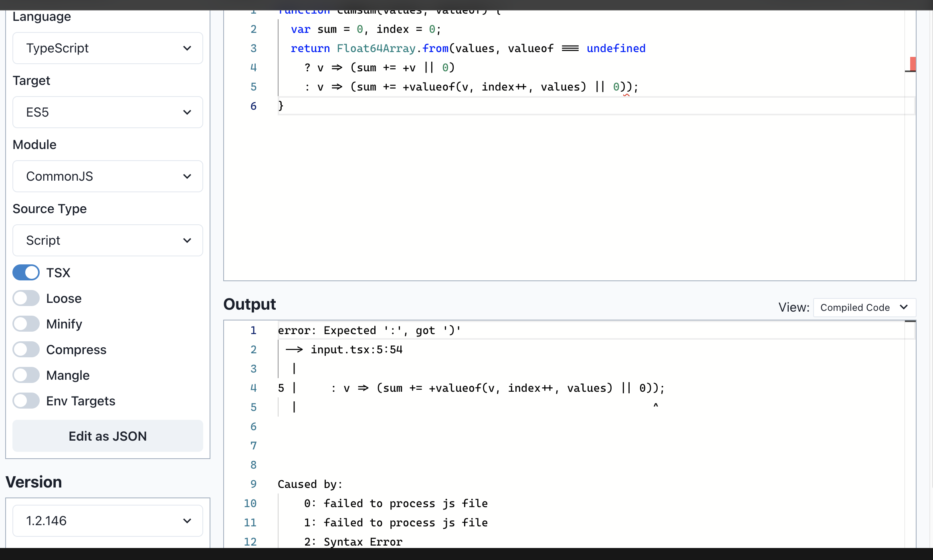This screenshot has width=933, height=560.
Task: Enable Env Targets option
Action: point(26,401)
